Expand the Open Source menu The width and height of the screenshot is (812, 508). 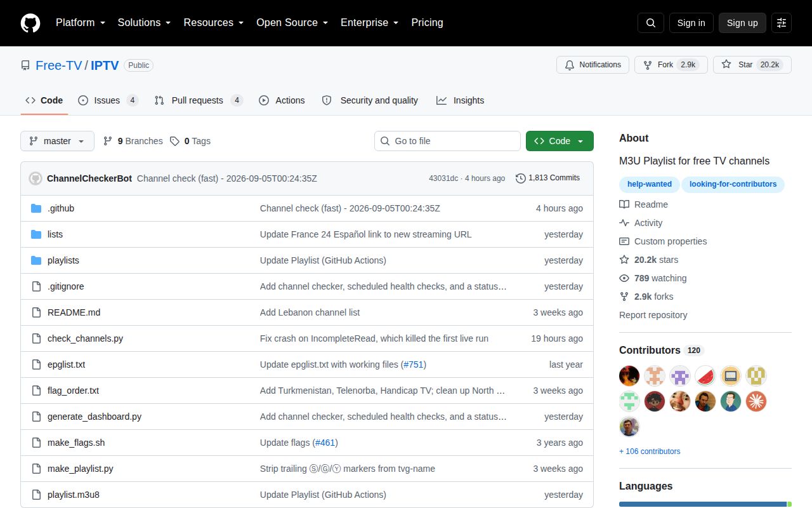(292, 23)
